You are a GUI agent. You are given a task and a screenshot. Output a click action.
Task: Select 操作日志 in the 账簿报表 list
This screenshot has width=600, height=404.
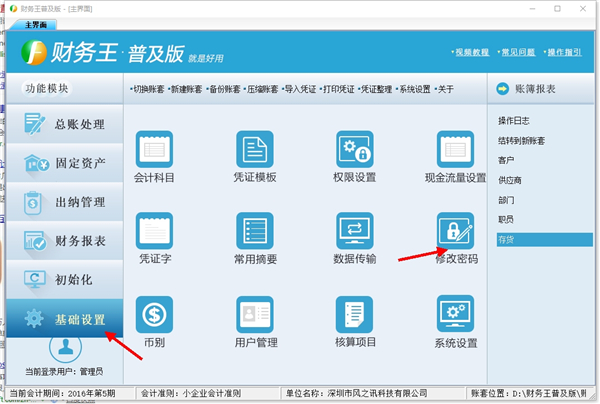(511, 120)
